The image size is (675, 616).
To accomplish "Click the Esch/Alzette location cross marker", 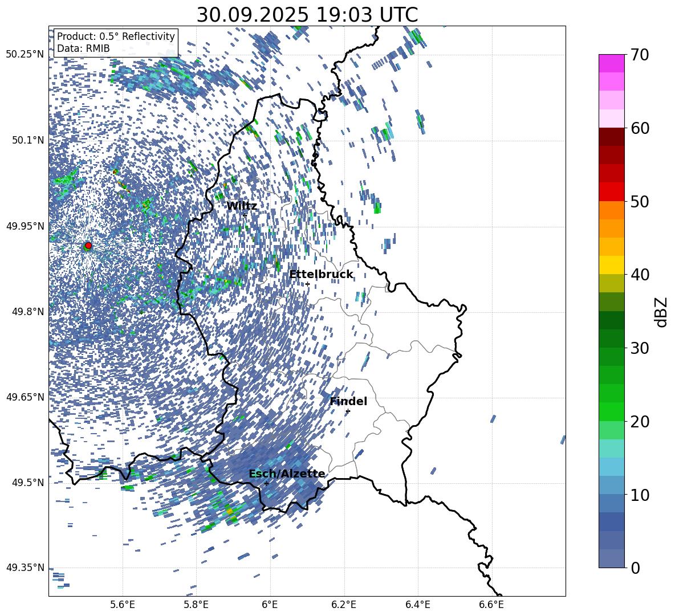I will click(x=266, y=483).
